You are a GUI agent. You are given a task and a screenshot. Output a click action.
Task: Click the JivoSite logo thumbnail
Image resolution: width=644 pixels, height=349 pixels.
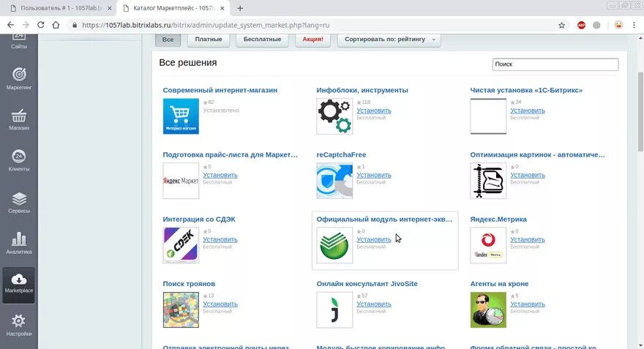[334, 309]
